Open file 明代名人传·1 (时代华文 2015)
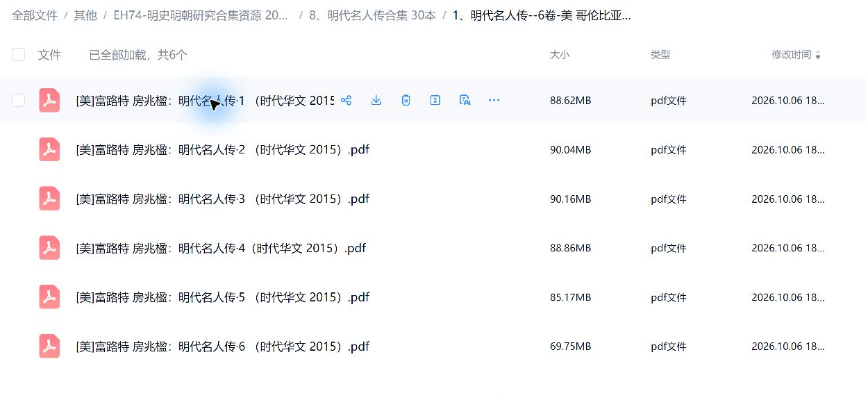 (x=205, y=100)
